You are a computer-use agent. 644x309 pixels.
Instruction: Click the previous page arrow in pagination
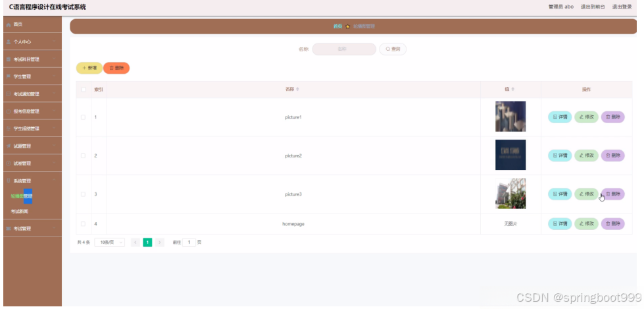[135, 242]
